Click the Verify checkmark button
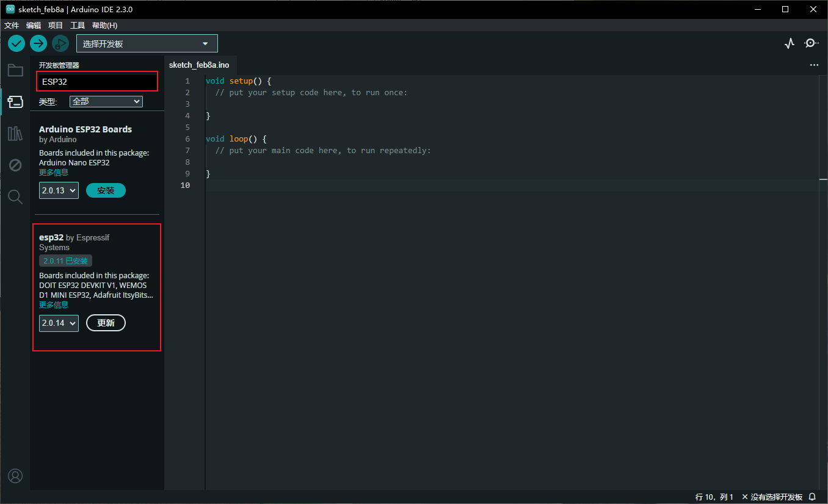This screenshot has width=828, height=504. click(16, 43)
